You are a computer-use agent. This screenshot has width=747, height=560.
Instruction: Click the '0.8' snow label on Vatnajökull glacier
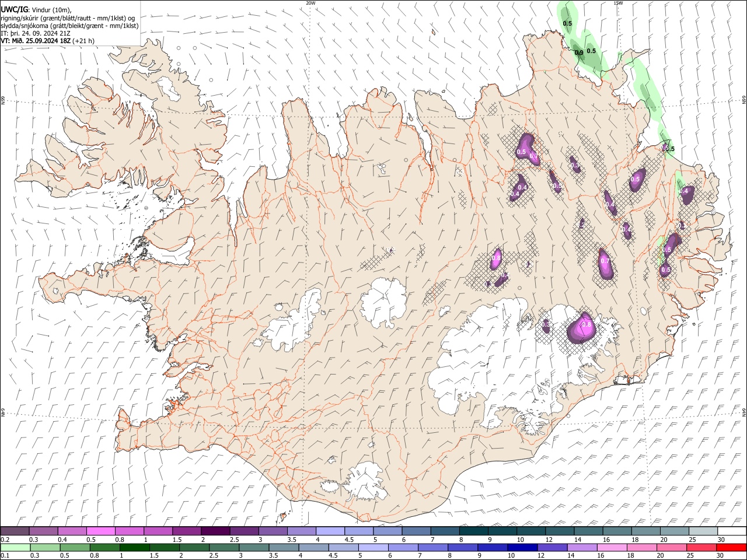pyautogui.click(x=587, y=325)
